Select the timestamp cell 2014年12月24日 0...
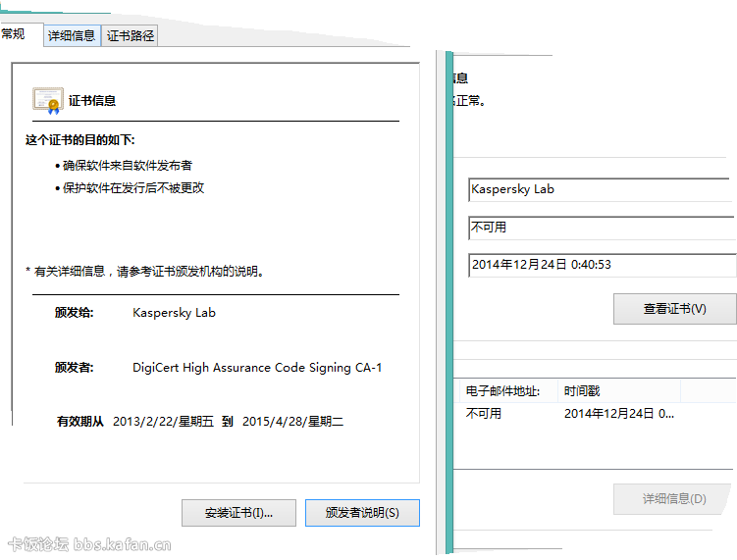The image size is (737, 560). [619, 414]
